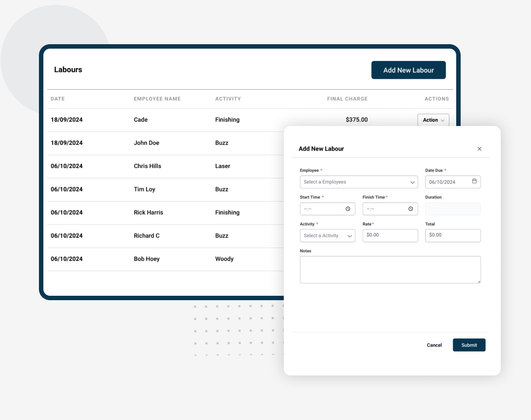Open the Action dropdown for Cade

[x=433, y=120]
